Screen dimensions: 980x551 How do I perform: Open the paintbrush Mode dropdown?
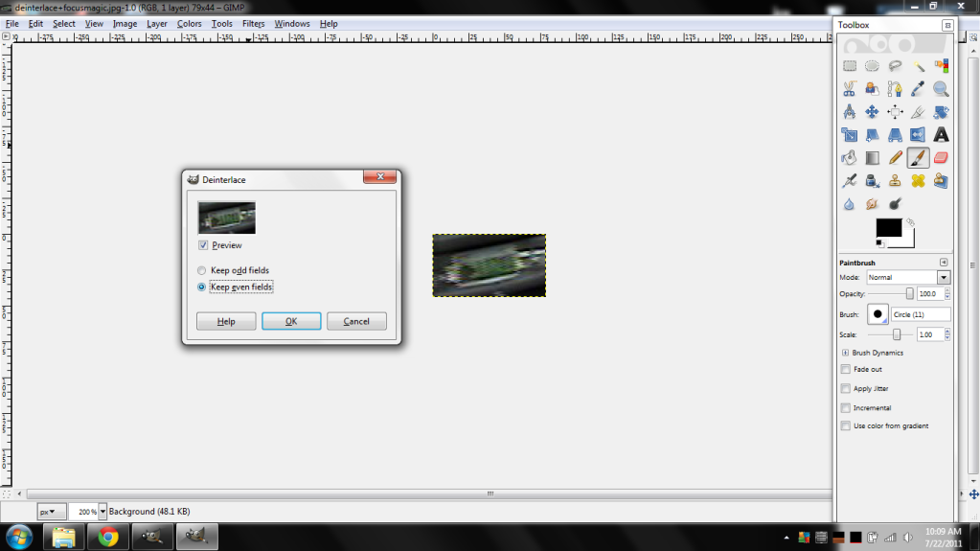pos(944,277)
